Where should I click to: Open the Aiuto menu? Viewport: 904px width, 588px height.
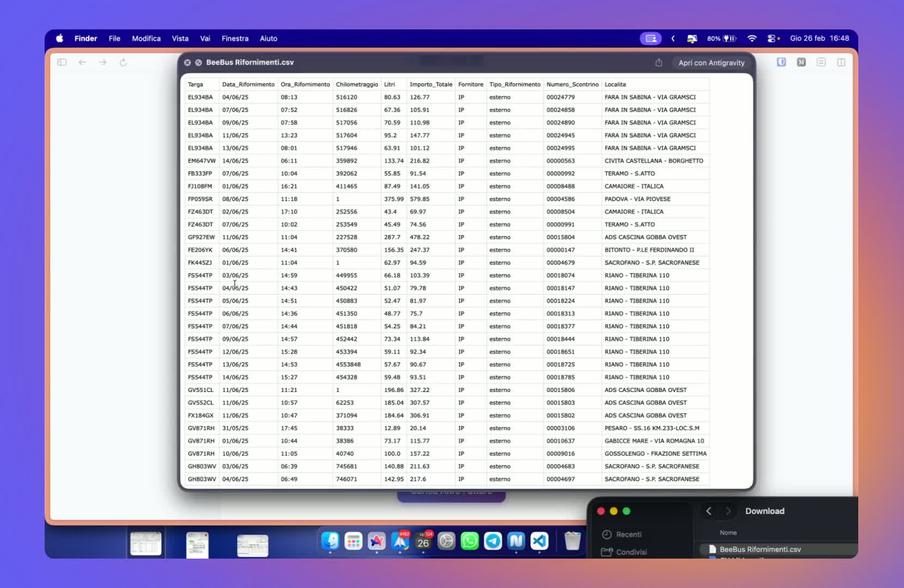(x=268, y=38)
